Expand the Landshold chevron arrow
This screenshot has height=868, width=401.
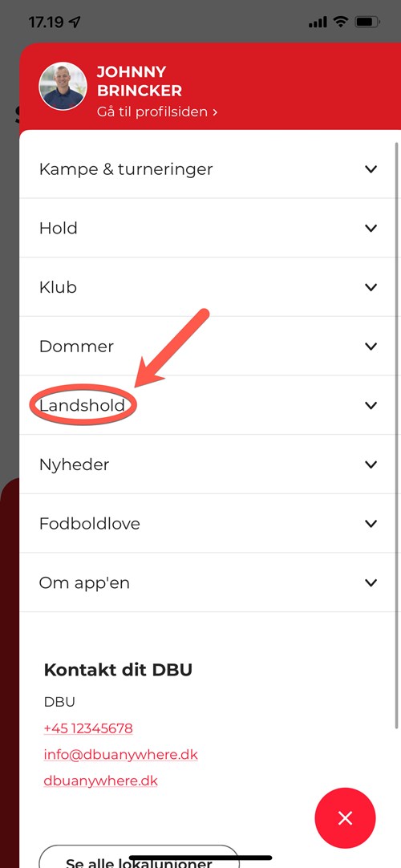pos(371,405)
